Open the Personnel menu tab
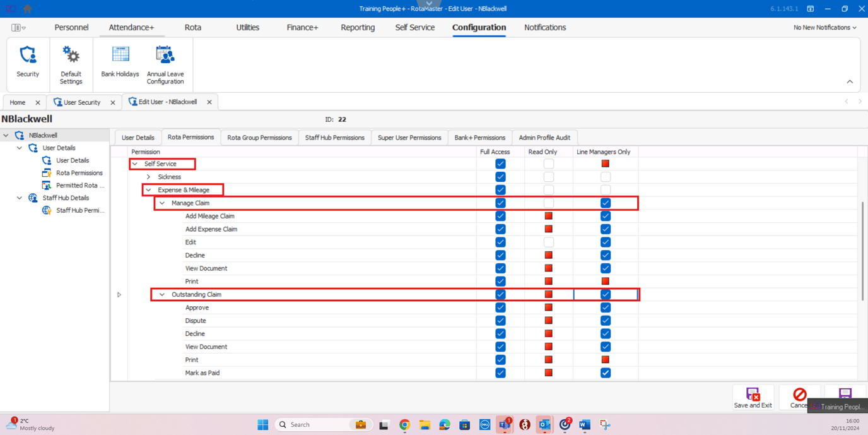Image resolution: width=868 pixels, height=435 pixels. [x=71, y=28]
